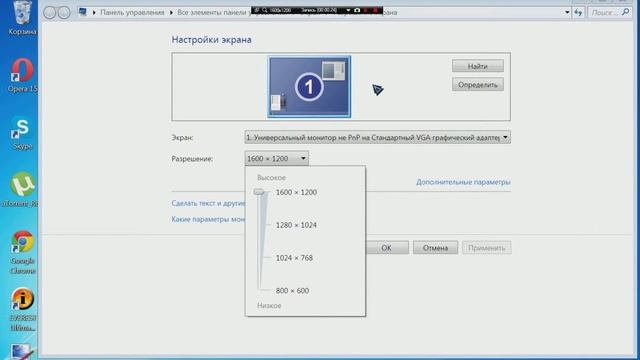Click the Forward navigation arrow
Viewport: 640px width, 360px height.
(x=64, y=13)
